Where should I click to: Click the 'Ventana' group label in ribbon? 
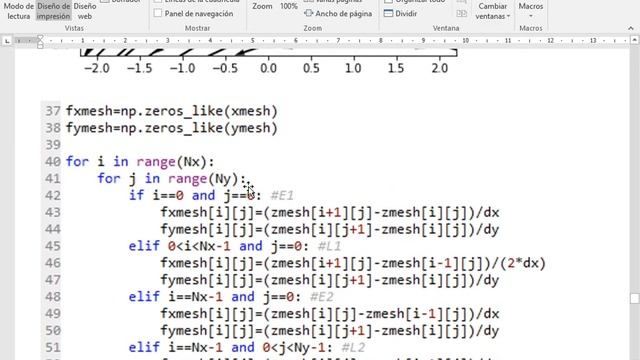click(446, 28)
